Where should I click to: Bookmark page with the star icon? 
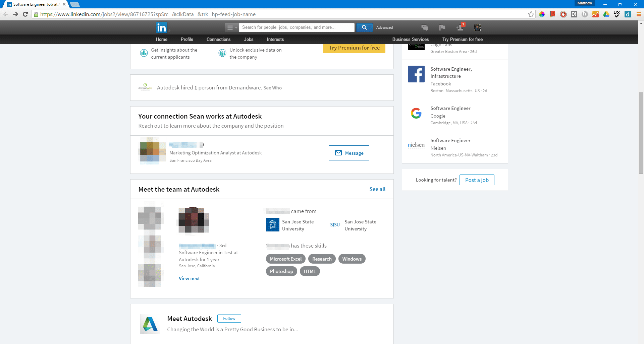[531, 14]
